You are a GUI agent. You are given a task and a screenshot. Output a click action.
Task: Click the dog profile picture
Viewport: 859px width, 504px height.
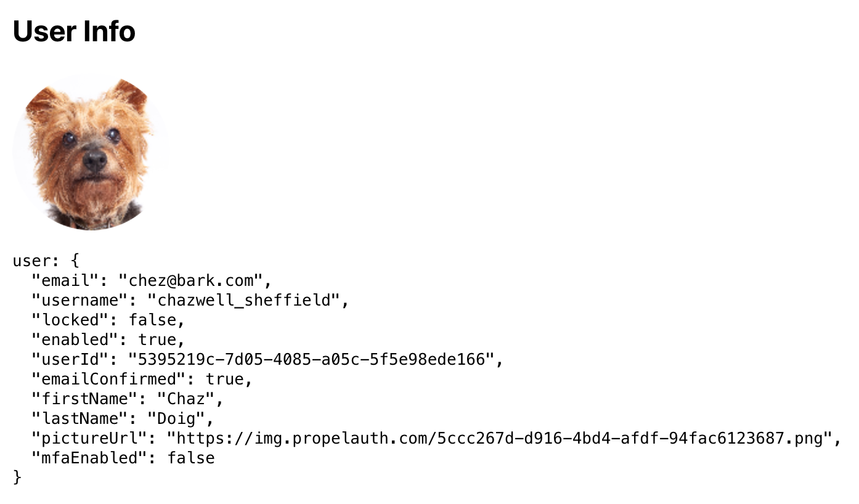91,153
